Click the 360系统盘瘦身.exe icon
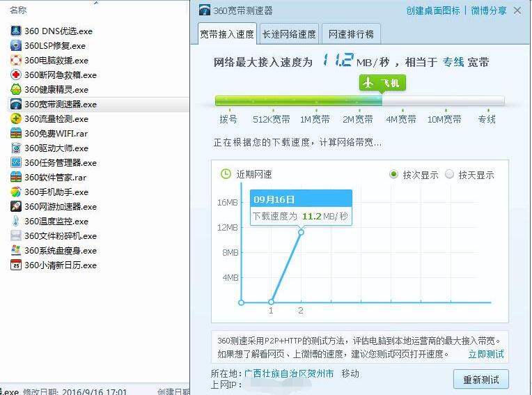This screenshot has height=395, width=532. pyautogui.click(x=15, y=250)
